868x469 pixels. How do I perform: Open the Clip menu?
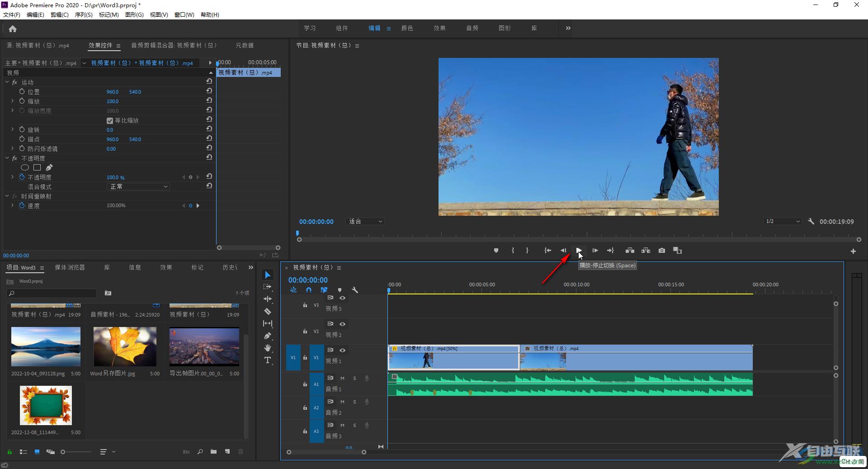[x=59, y=15]
